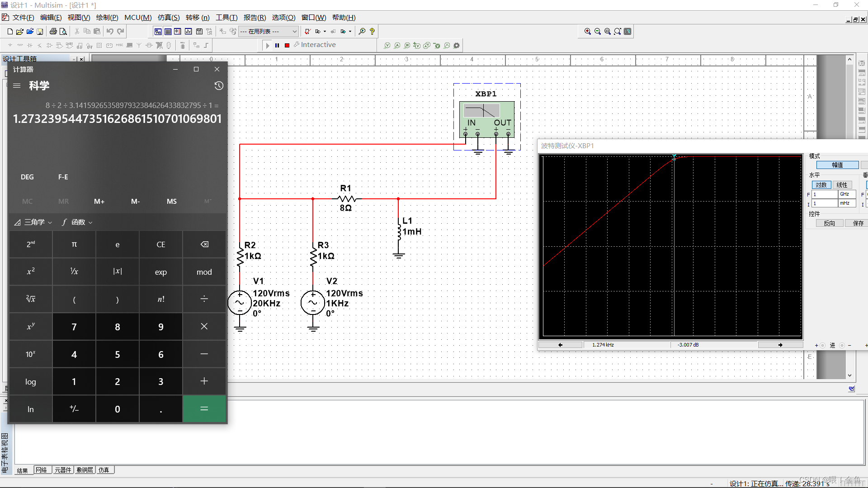This screenshot has height=488, width=868.
Task: Toggle the DEG angle mode in calculator
Action: point(27,177)
